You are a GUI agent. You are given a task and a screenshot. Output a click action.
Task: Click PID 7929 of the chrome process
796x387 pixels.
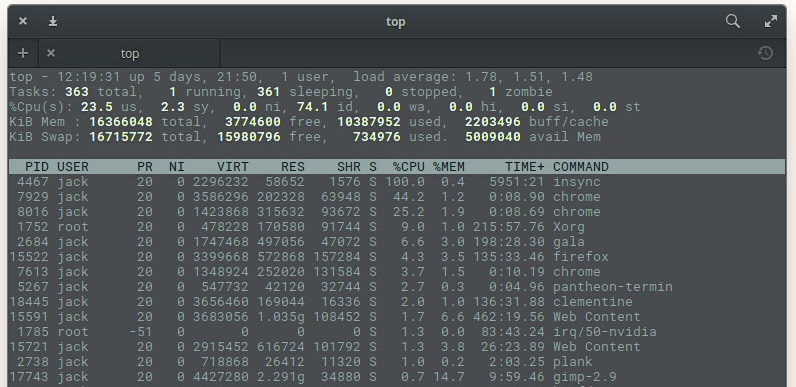(x=32, y=197)
